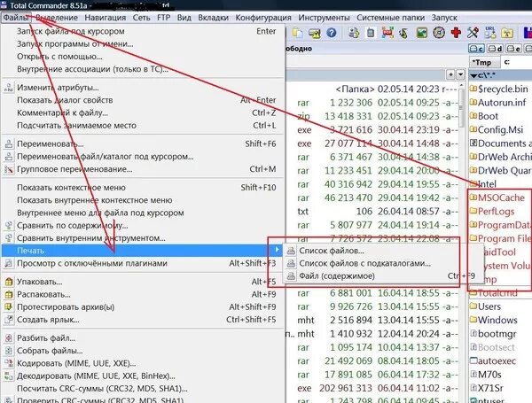Screen dimensions: 532x403
Task: Choose Групповое переименование...
Action: pos(143,169)
